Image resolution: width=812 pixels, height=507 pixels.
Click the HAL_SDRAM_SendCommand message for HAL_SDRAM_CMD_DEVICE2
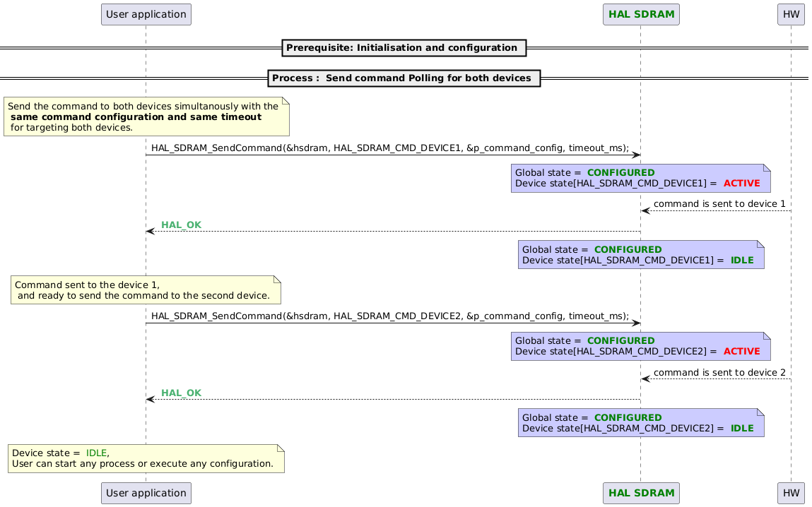[390, 316]
